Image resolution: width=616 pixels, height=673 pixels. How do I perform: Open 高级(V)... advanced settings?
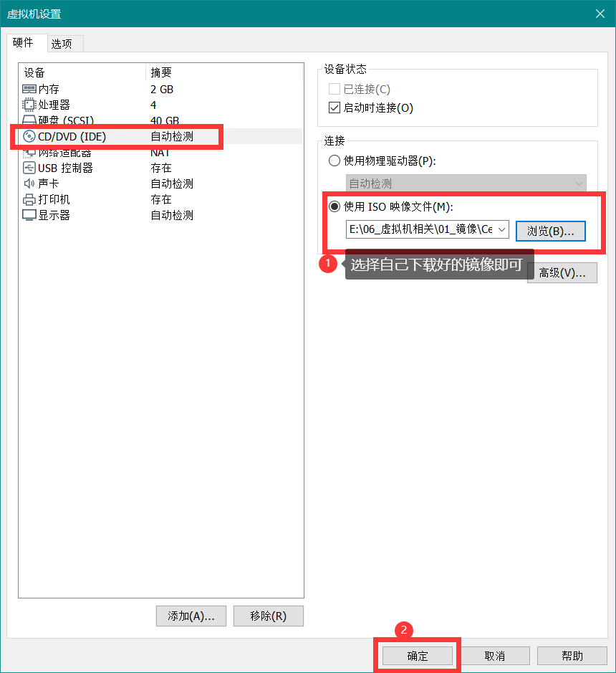point(562,272)
